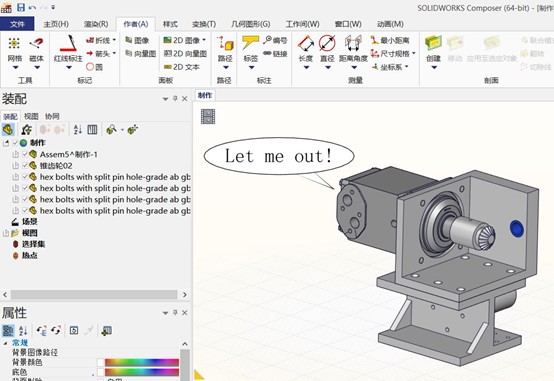Screen dimensions: 554x381
Task: Open the 文件 file menu
Action: [17, 24]
